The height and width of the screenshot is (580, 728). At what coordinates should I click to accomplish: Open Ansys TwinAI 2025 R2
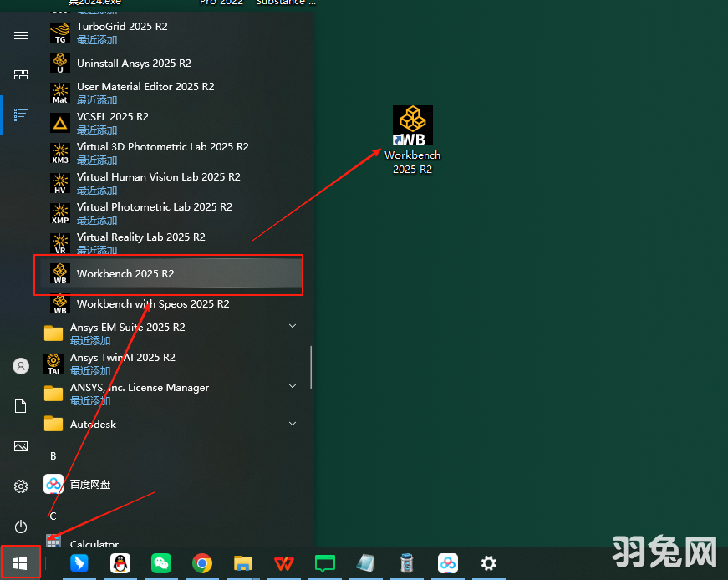pos(122,358)
